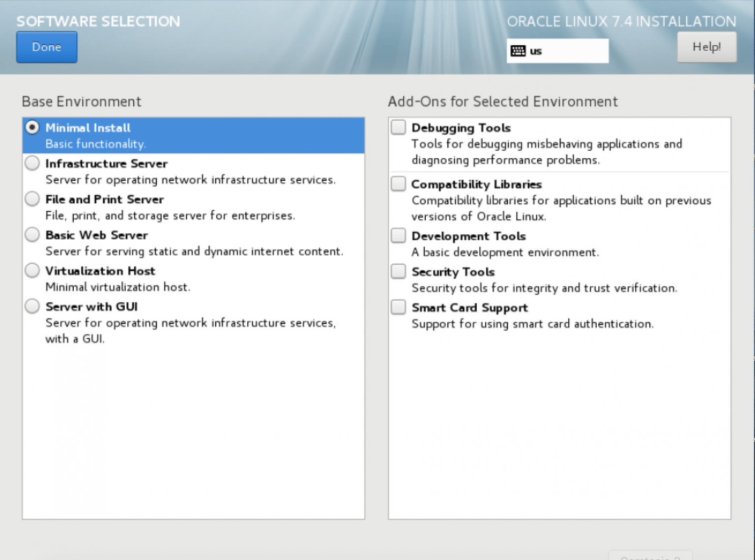
Task: Click the 'Minimal Install' title text
Action: tap(88, 128)
